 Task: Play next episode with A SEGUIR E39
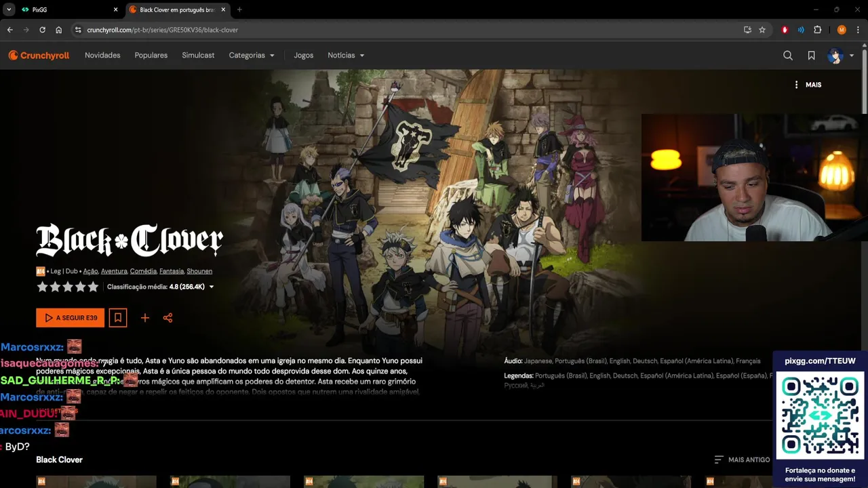[71, 318]
